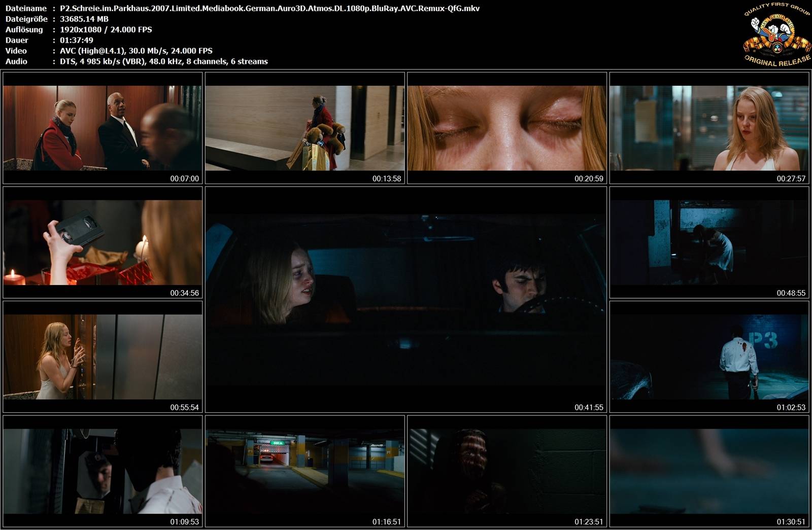This screenshot has height=530, width=812.
Task: Click the 01:09:53 timestamp
Action: click(184, 522)
